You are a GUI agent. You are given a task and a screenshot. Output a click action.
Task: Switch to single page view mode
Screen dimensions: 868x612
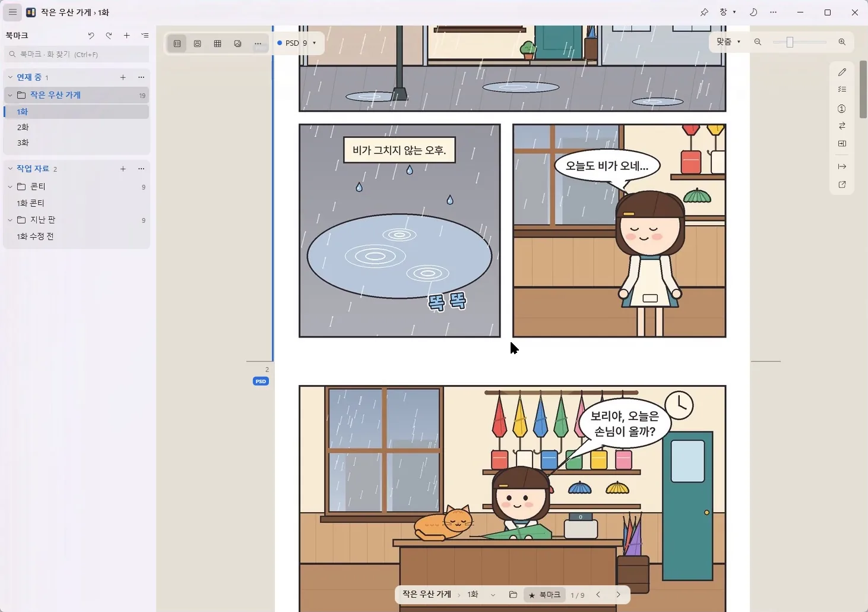(x=197, y=43)
